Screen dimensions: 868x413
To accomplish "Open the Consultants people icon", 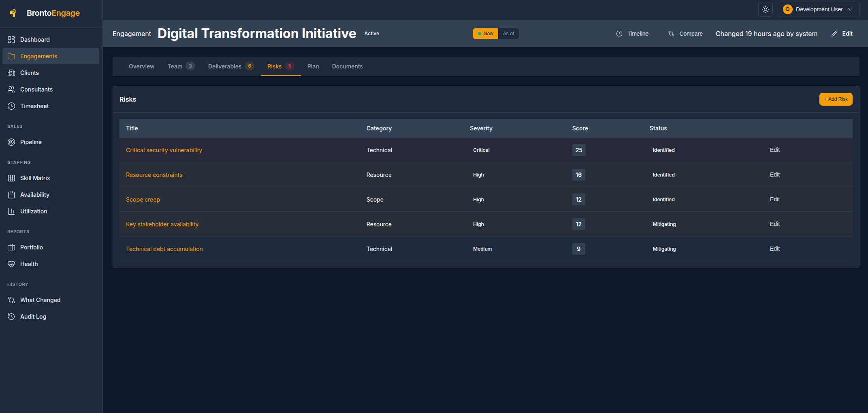I will coord(11,89).
